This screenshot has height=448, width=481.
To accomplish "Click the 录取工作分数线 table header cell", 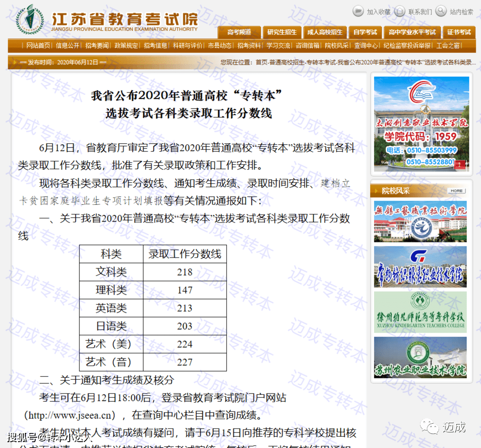I will 185,254.
